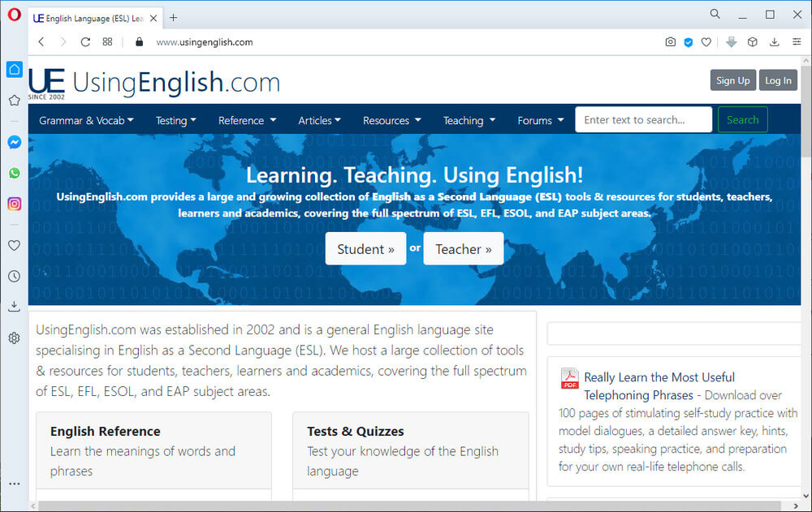Open the Opera main menu icon
812x512 pixels.
tap(14, 15)
